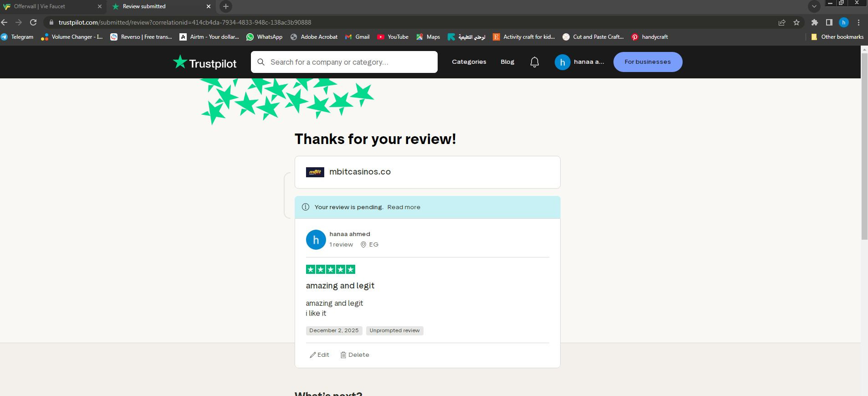The image size is (868, 396).
Task: Click the Trustpilot logo
Action: (204, 62)
